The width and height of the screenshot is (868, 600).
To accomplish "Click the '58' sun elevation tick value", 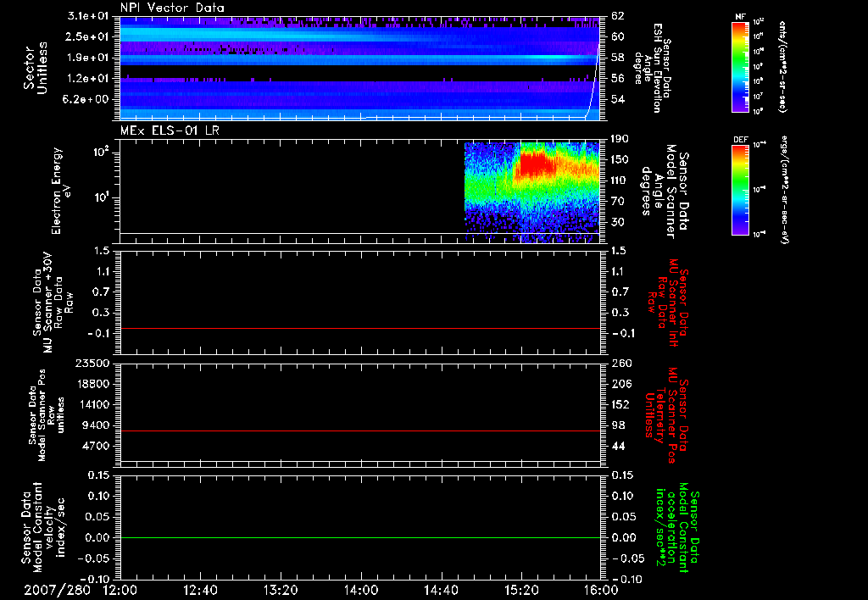I will (617, 58).
